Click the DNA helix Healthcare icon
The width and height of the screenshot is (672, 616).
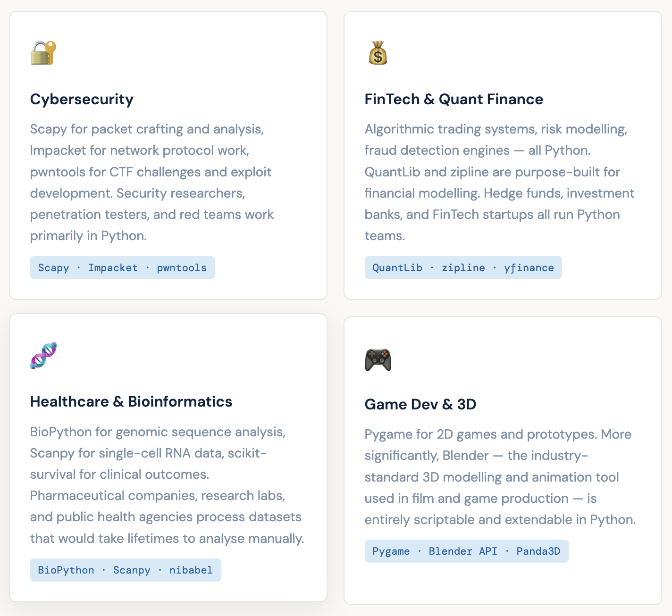[43, 356]
